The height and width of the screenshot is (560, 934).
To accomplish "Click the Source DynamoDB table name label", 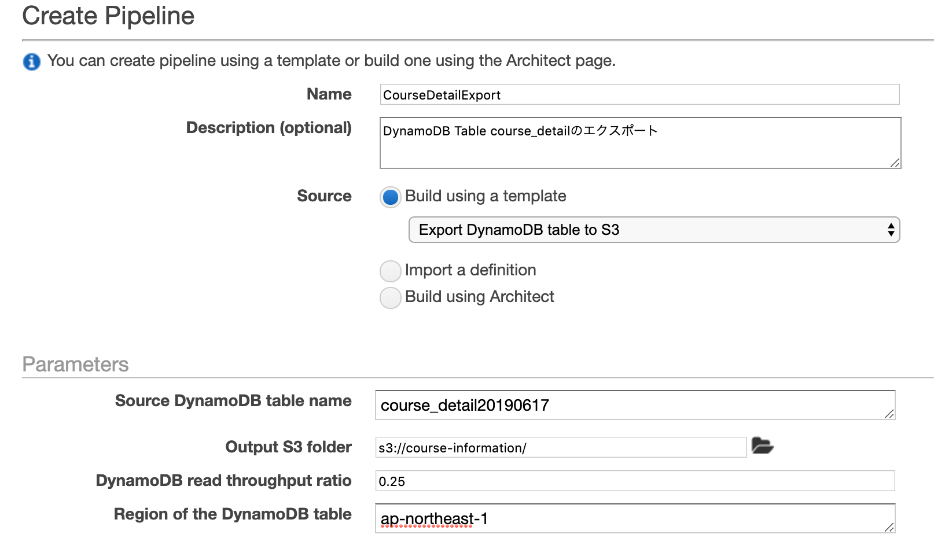I will [x=233, y=401].
